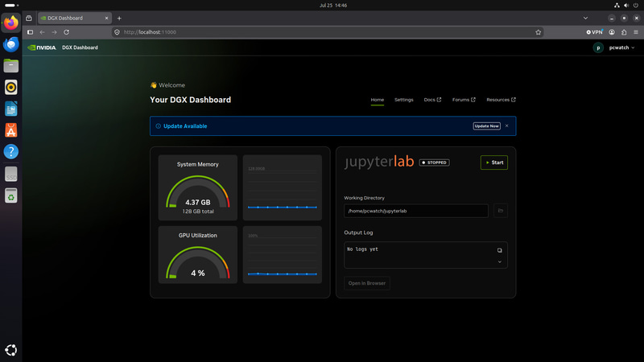Image resolution: width=644 pixels, height=362 pixels.
Task: Toggle the Firefox sidebar button
Action: click(30, 32)
